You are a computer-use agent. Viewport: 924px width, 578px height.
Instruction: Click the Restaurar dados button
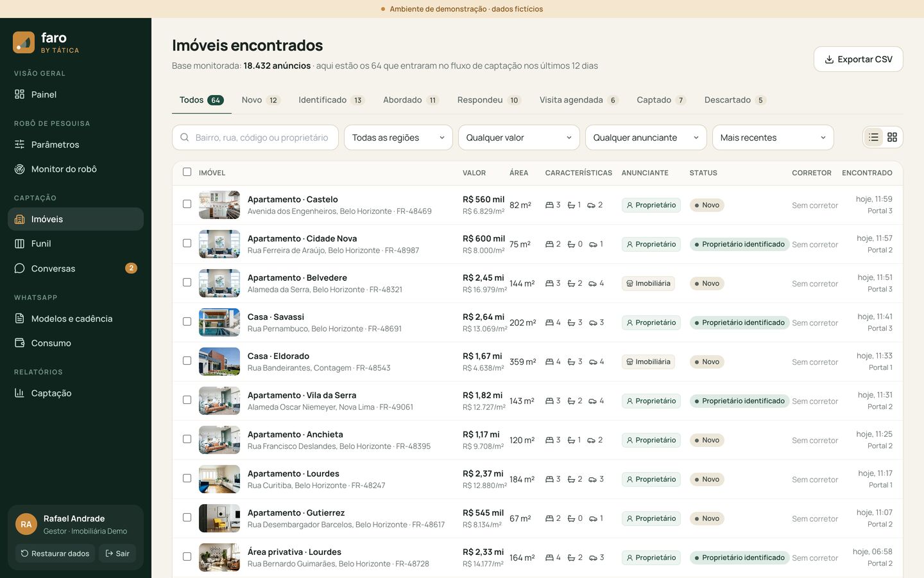[x=55, y=554]
